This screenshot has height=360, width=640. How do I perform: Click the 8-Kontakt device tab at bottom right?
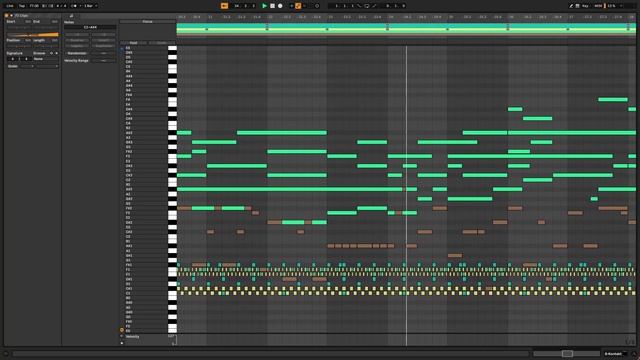(x=613, y=353)
